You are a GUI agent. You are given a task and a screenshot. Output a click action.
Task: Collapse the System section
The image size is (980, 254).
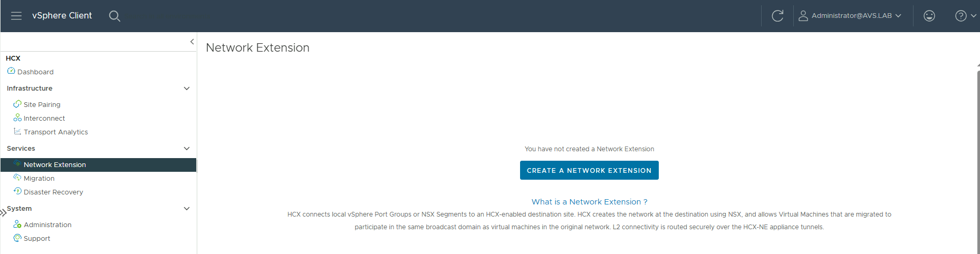tap(186, 209)
